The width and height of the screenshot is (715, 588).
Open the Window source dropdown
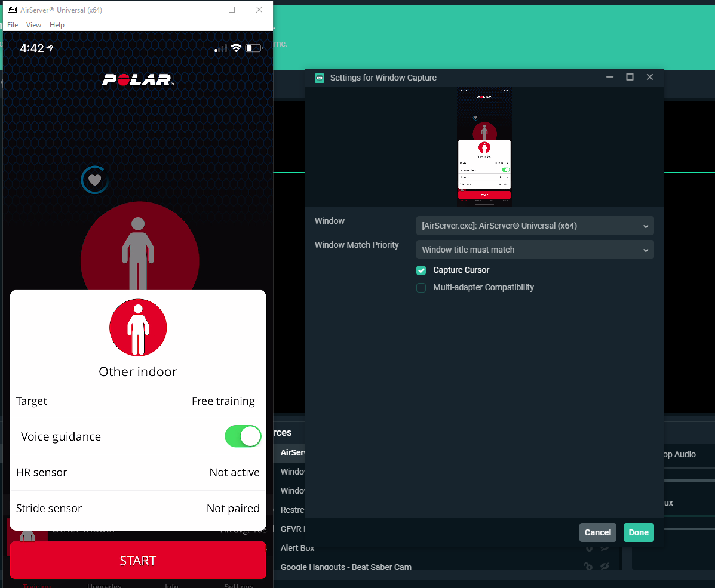535,226
